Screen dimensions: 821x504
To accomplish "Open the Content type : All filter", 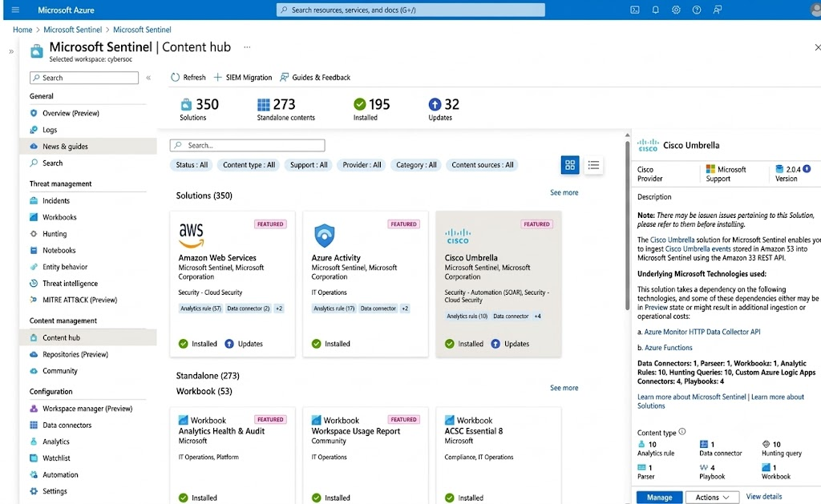I will tap(249, 165).
